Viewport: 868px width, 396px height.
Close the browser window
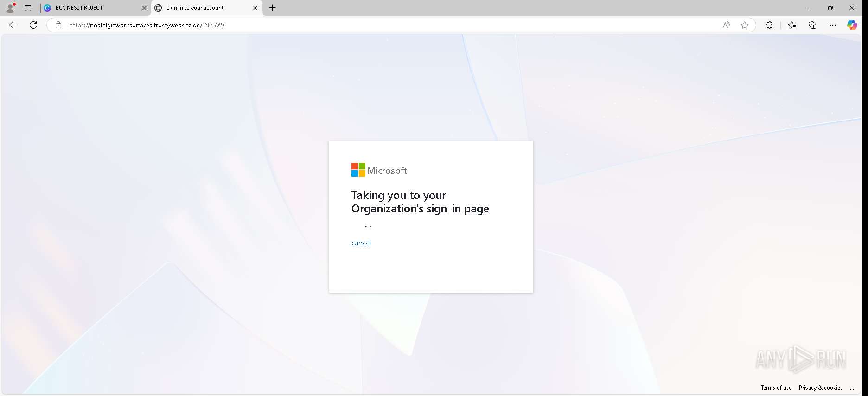[852, 8]
